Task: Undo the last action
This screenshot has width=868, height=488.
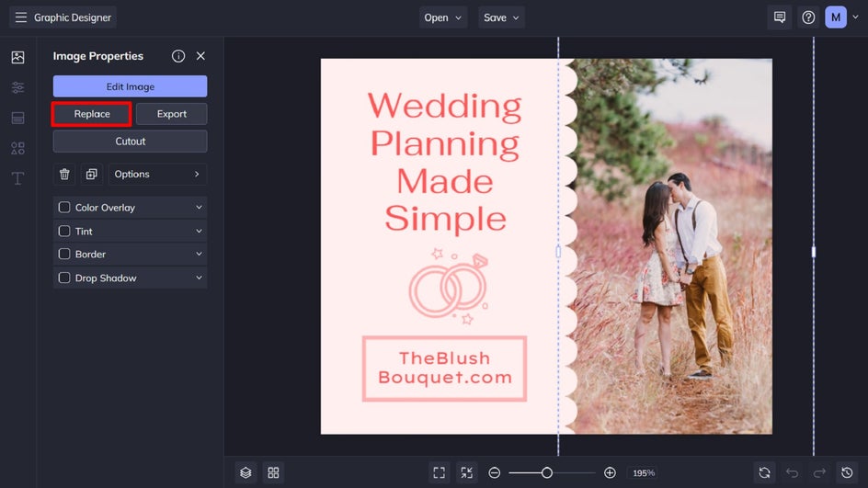Action: coord(793,472)
